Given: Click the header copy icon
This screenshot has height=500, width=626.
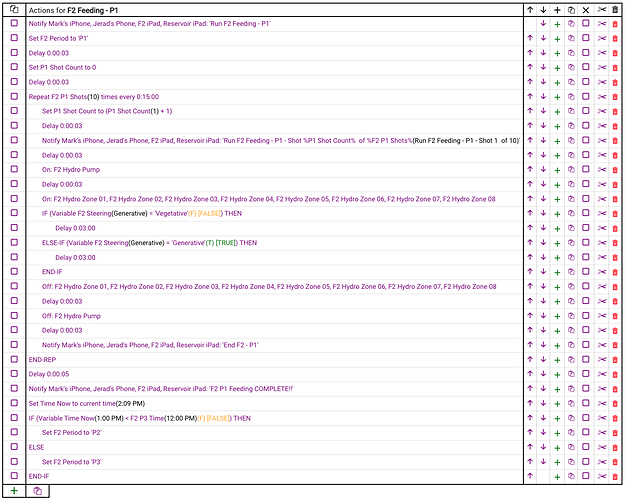Looking at the screenshot, I should click(x=571, y=10).
